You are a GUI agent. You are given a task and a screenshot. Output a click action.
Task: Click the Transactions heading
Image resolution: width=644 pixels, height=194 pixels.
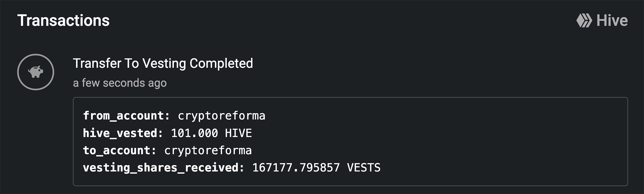(x=63, y=20)
